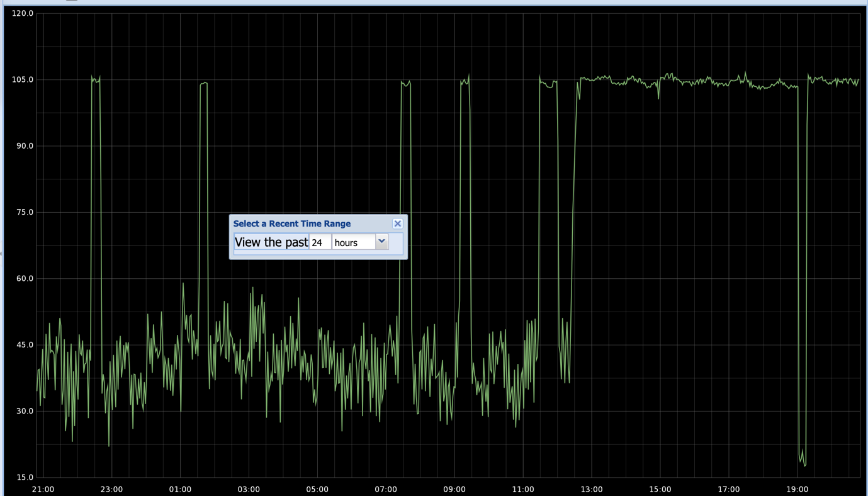This screenshot has height=496, width=868.
Task: Click the 30.0 y-axis label
Action: click(x=25, y=411)
